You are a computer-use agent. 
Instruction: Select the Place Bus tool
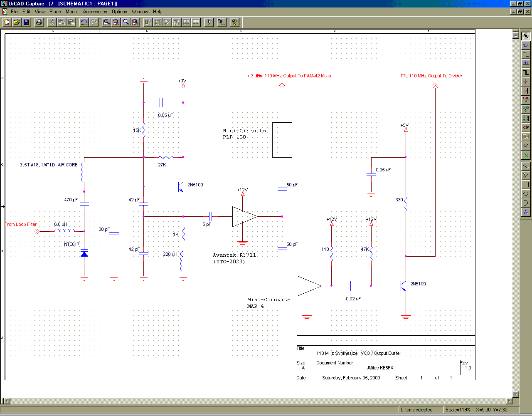click(526, 72)
